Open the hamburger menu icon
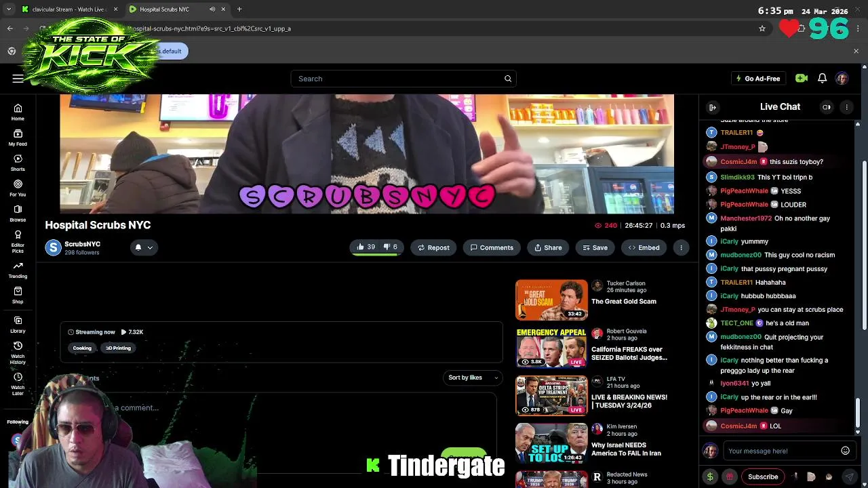The image size is (868, 488). point(18,79)
